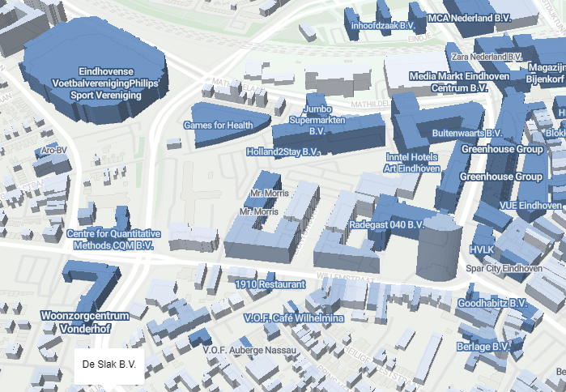566x392 pixels.
Task: Click the MCA Nederland B.V. label
Action: [470, 18]
